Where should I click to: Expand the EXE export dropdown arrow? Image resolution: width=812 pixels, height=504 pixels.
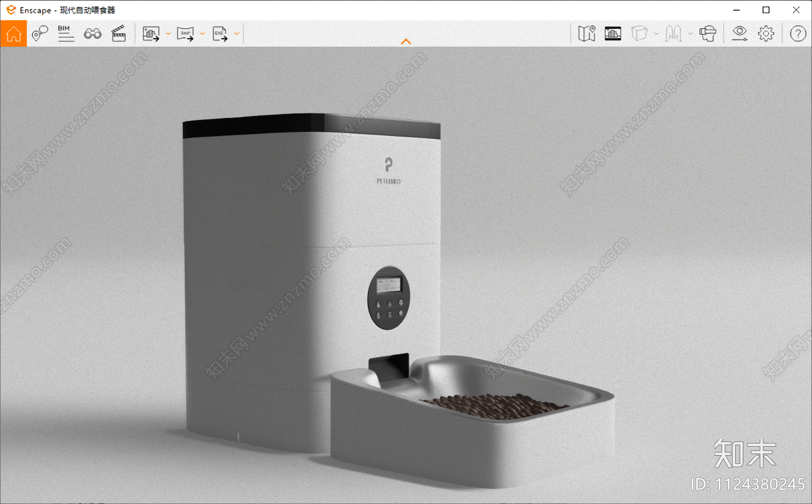236,34
